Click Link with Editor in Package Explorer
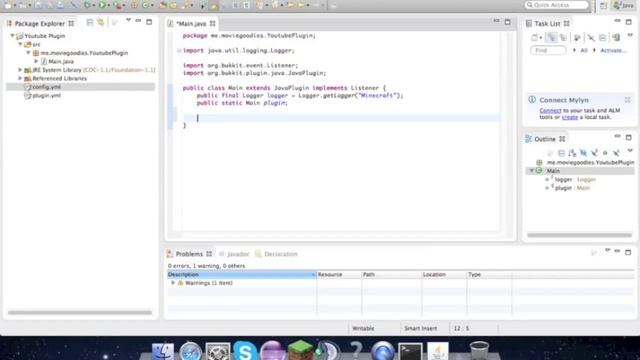Viewport: 640px width, 360px height. pyautogui.click(x=100, y=22)
